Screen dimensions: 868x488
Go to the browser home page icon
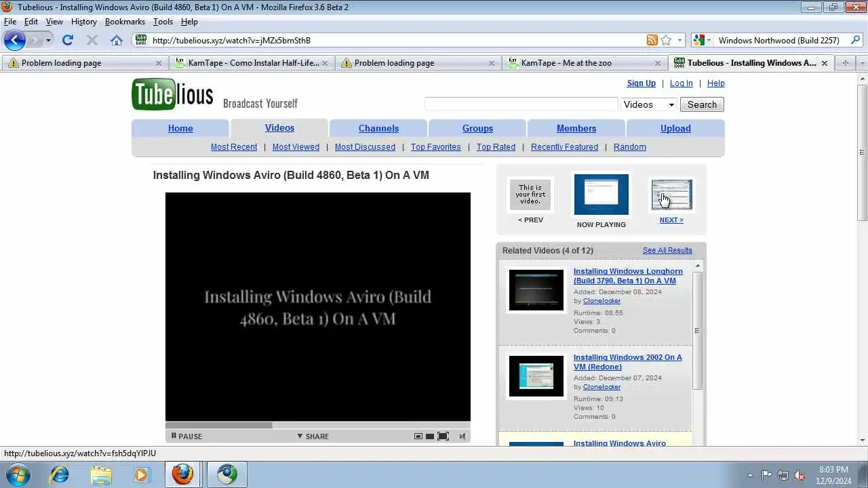[117, 41]
